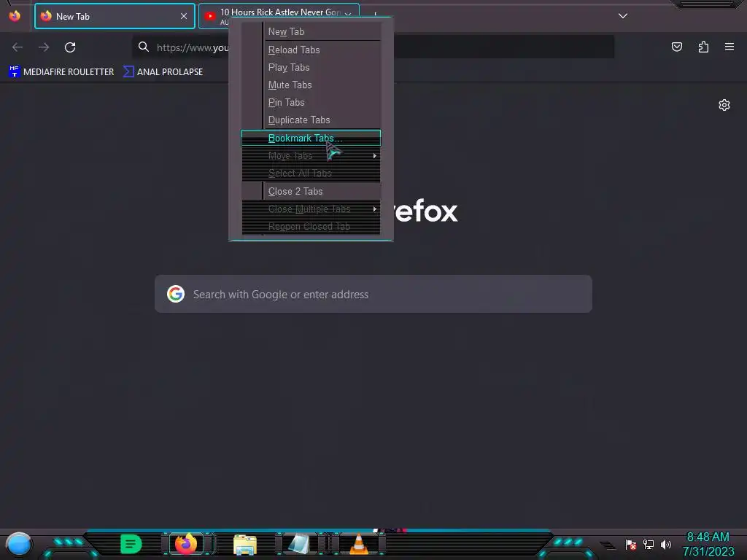Image resolution: width=747 pixels, height=560 pixels.
Task: Choose Play Tabs in the context menu
Action: click(311, 67)
